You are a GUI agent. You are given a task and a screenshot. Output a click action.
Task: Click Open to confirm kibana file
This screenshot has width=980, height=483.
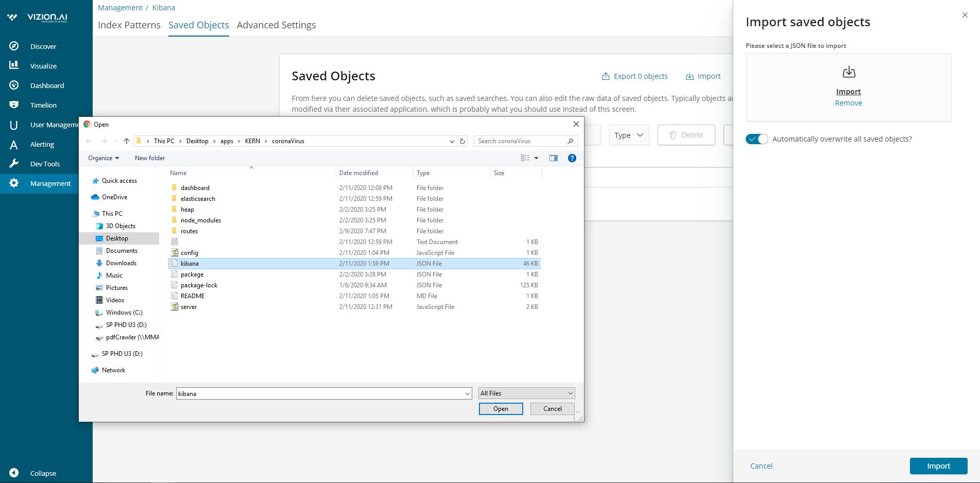pyautogui.click(x=501, y=409)
